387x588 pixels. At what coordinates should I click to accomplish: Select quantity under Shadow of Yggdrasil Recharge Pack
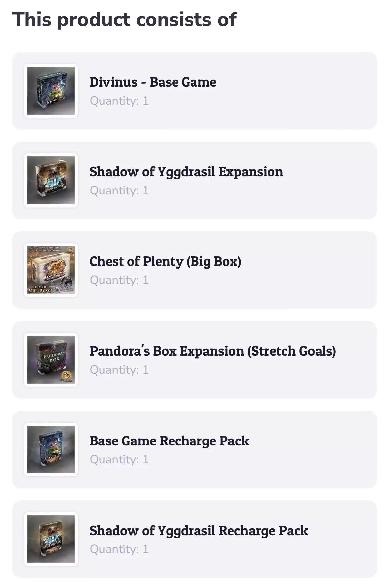coord(119,549)
